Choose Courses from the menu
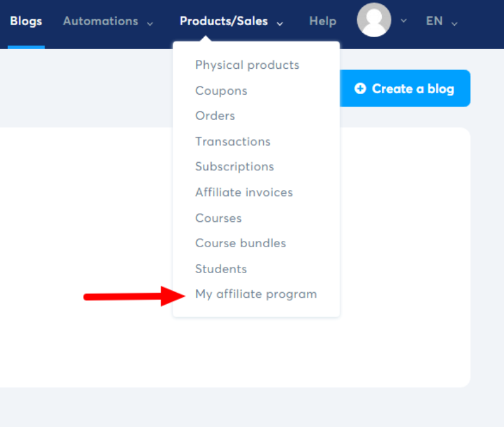Screen dimensions: 504x427 (218, 218)
